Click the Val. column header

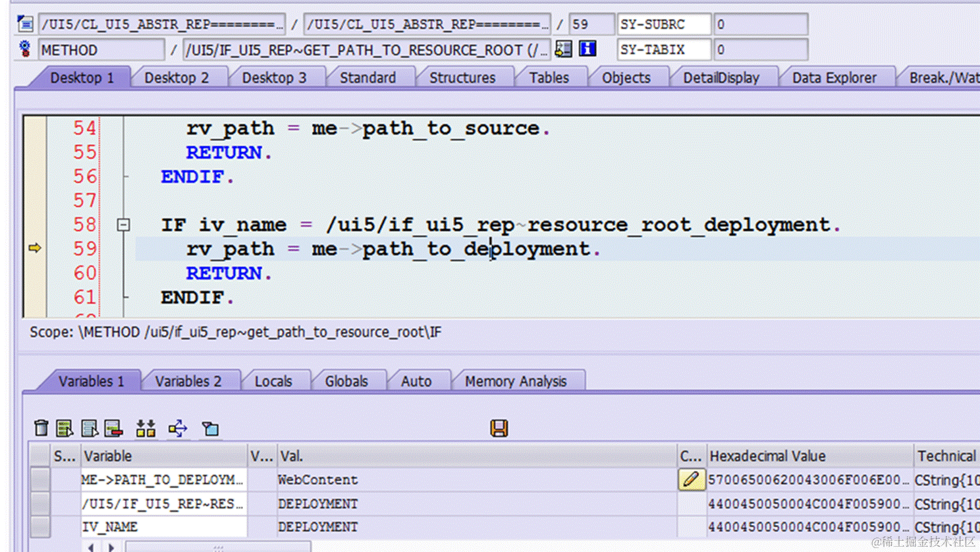click(x=477, y=456)
